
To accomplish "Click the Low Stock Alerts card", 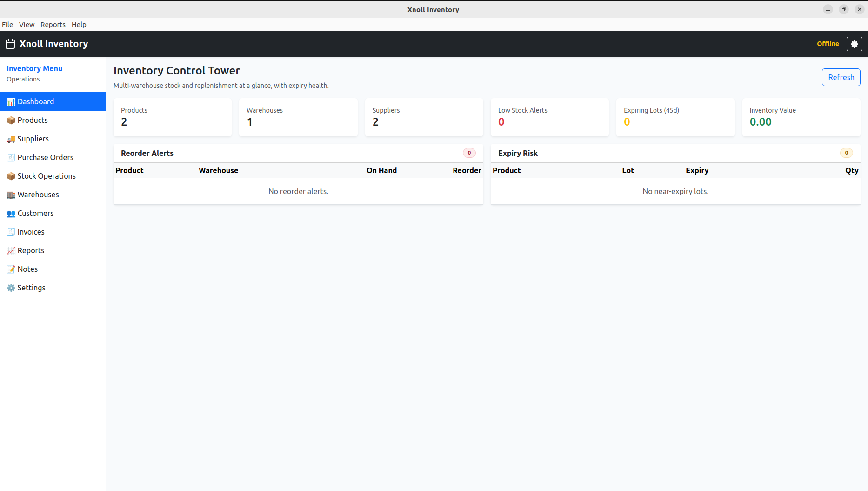I will (x=549, y=117).
